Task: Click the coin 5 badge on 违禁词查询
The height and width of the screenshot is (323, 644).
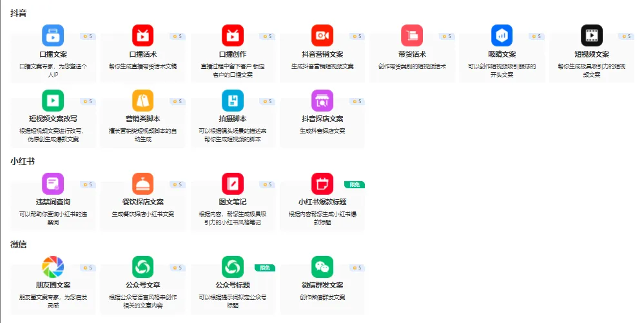Action: 88,185
